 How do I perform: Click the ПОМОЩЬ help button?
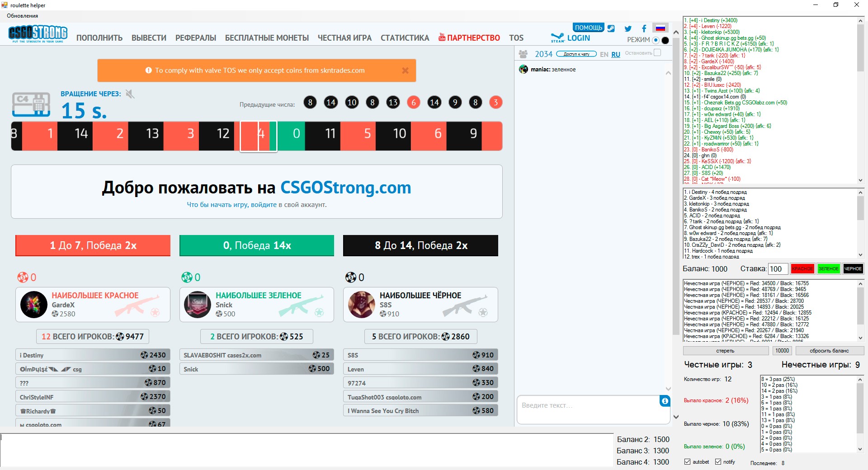pos(588,28)
